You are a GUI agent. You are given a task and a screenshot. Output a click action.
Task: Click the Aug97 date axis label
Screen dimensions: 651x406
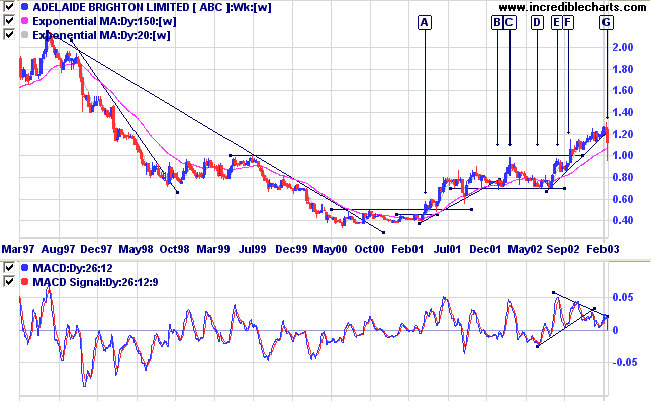[58, 249]
